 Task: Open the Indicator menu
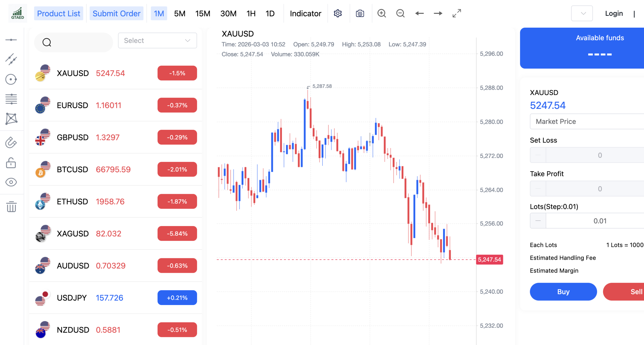pos(305,13)
